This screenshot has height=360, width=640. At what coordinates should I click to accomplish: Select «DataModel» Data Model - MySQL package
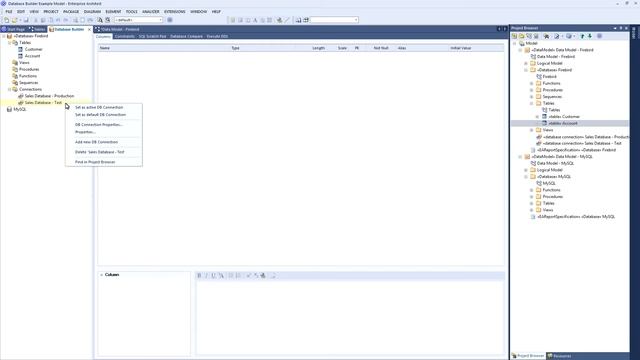coord(562,157)
